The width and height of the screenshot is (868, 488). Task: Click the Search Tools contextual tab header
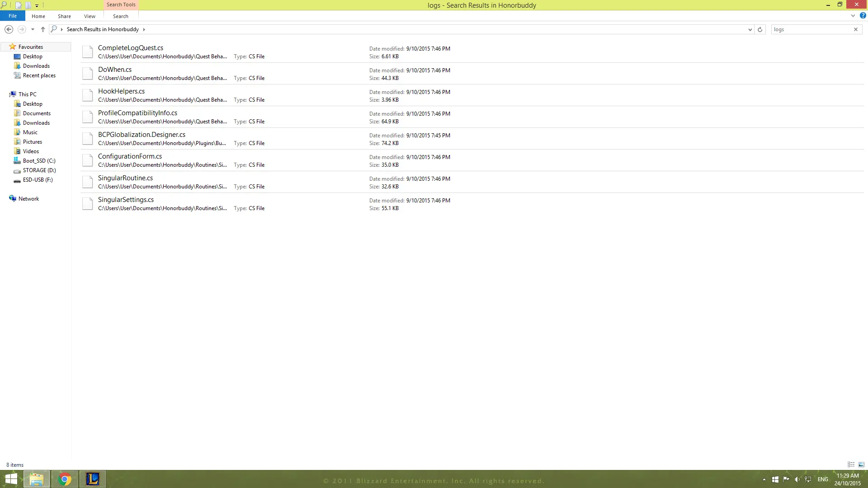[x=121, y=5]
